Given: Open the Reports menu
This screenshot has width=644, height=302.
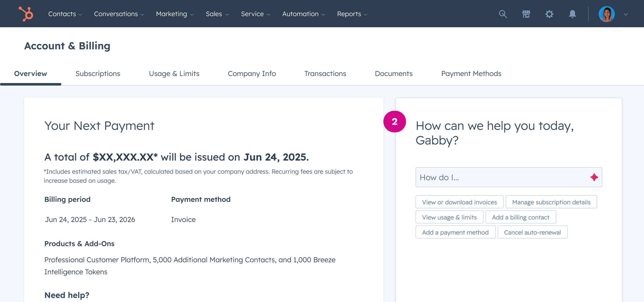Looking at the screenshot, I should click(x=352, y=14).
